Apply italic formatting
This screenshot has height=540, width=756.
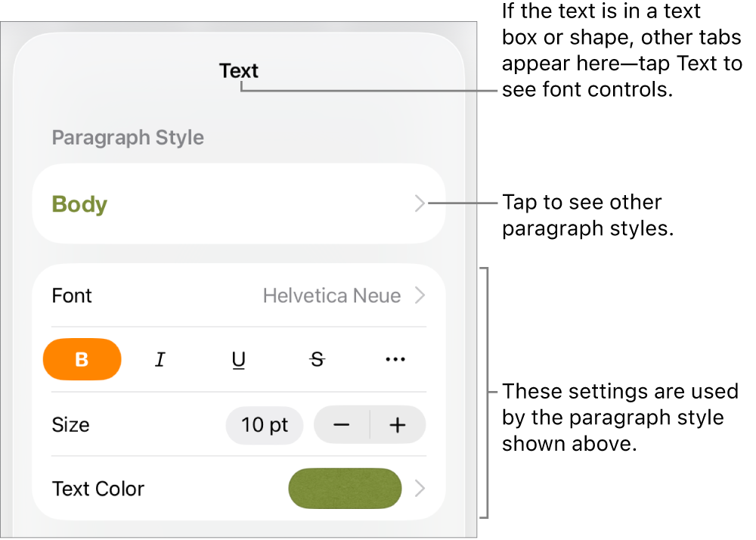(x=160, y=359)
